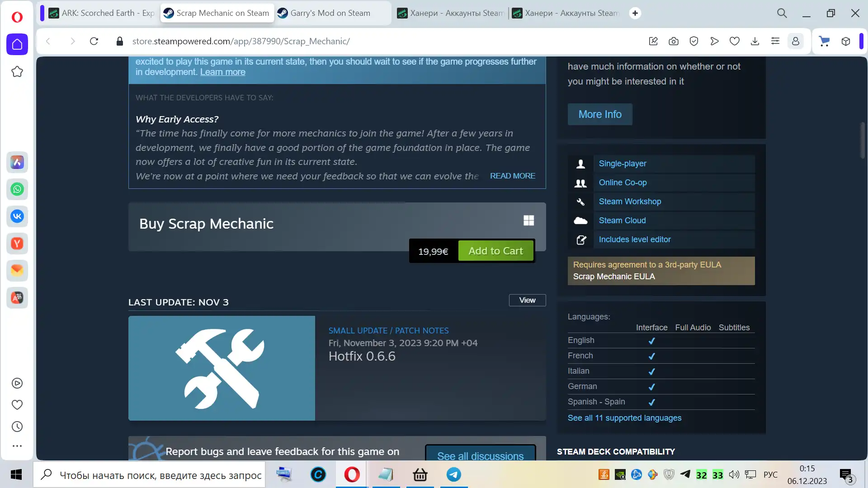The image size is (868, 488).
Task: Open the taskbar clock and date
Action: tap(807, 474)
